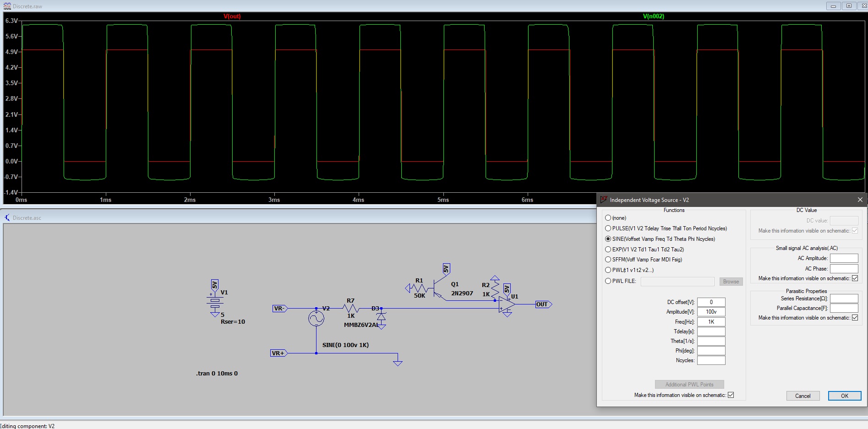The height and width of the screenshot is (429, 868).
Task: Select the SFFM function radio button
Action: [x=608, y=260]
